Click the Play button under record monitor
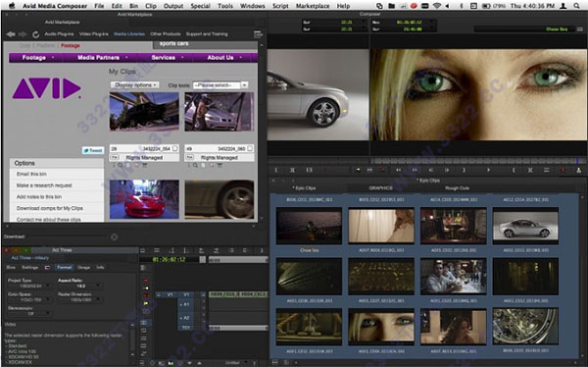The image size is (588, 367). pos(488,170)
